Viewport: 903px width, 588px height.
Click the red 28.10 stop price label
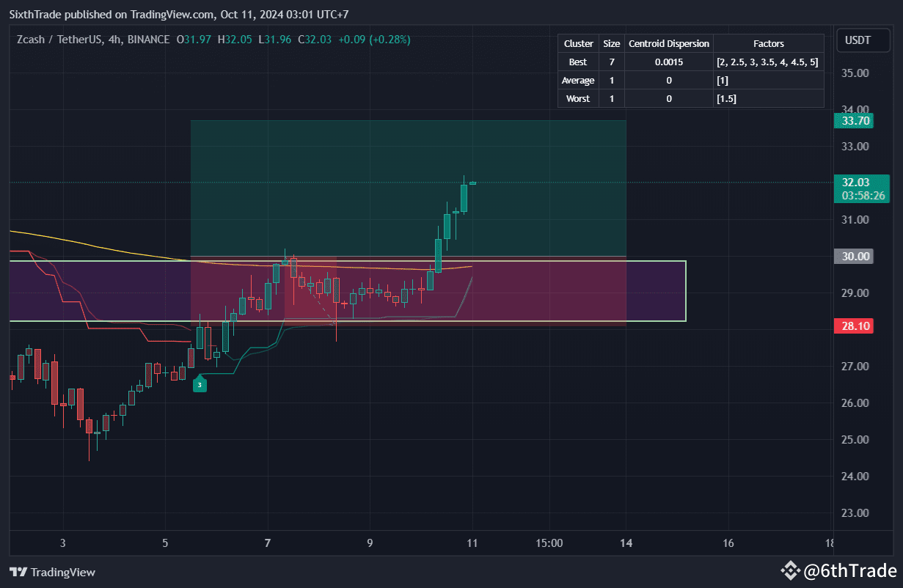[x=854, y=325]
